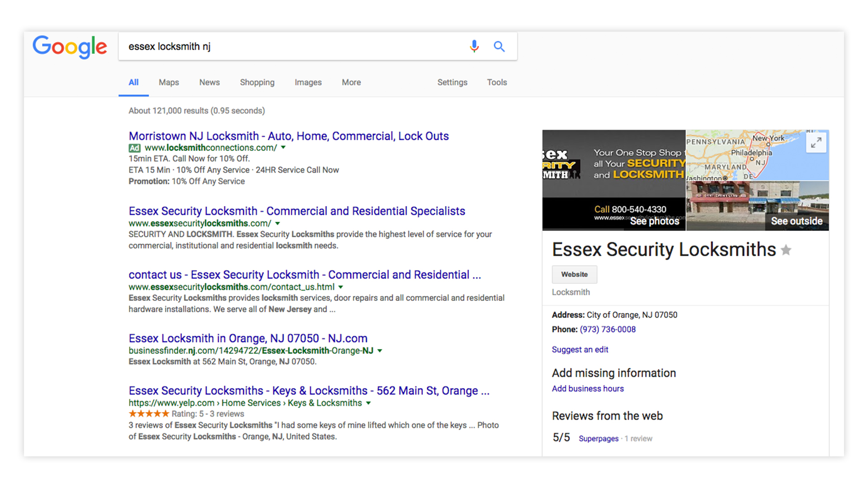Click the www.locksmithconnections.com/ ad URL

click(211, 148)
